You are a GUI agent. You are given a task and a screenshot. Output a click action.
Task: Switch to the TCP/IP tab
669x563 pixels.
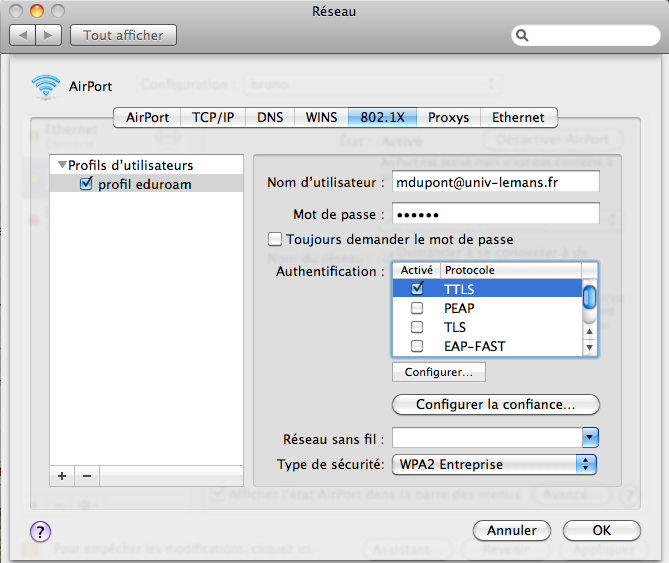tap(212, 117)
